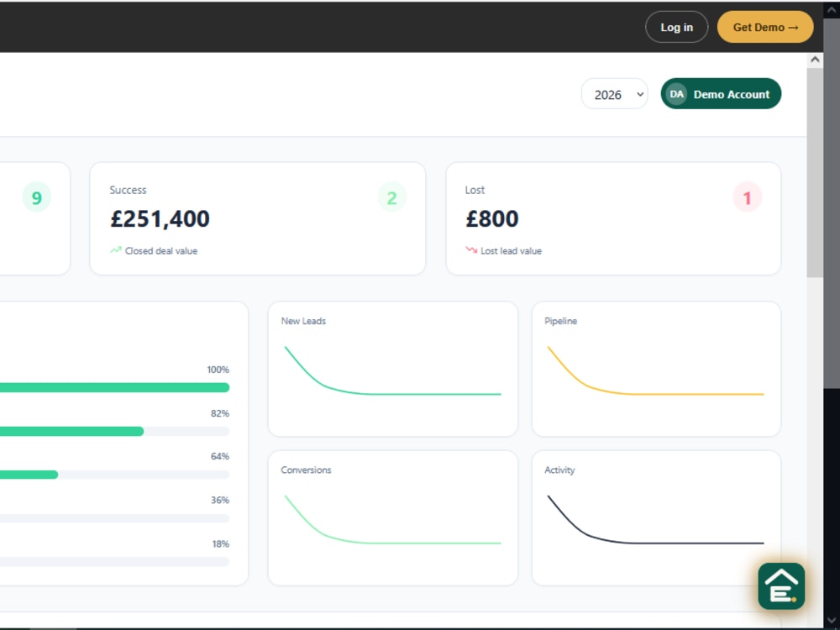Click the outer scrollbar down arrow
840x630 pixels.
click(832, 622)
